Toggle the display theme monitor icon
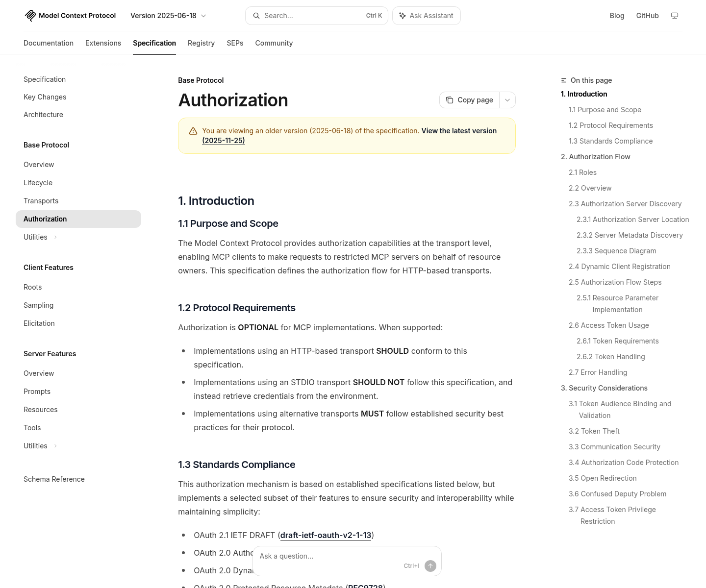 675,16
